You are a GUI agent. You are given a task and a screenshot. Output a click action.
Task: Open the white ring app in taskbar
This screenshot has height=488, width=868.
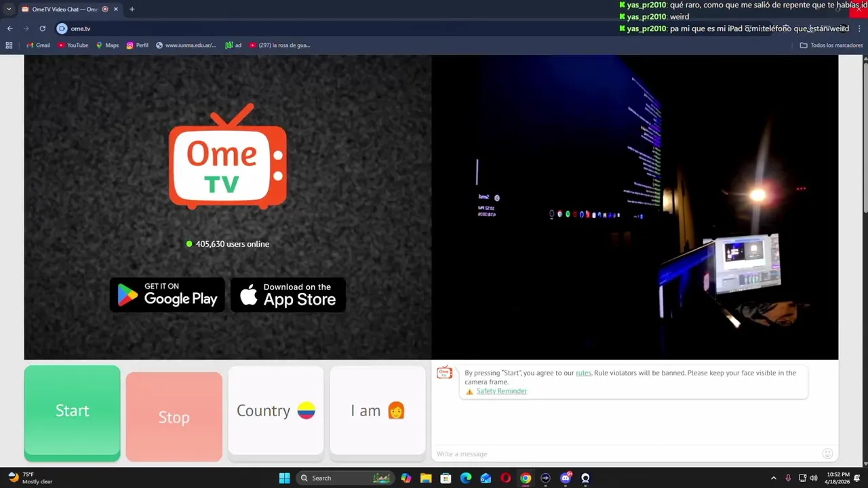click(585, 478)
